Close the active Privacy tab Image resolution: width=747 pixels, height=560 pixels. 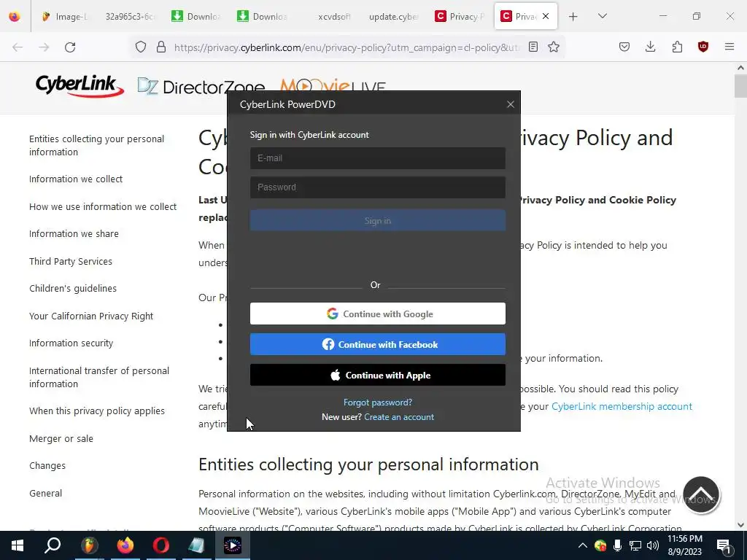546,16
